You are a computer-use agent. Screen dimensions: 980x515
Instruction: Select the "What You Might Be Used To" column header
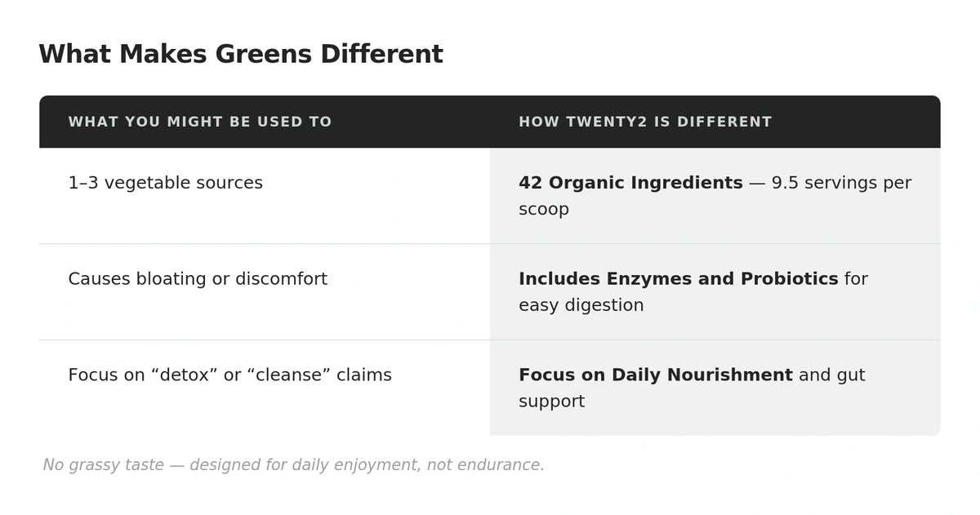click(x=199, y=122)
